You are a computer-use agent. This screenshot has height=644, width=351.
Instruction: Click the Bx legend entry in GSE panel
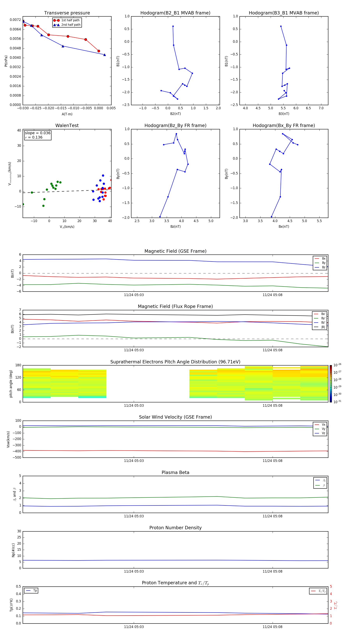click(x=320, y=259)
